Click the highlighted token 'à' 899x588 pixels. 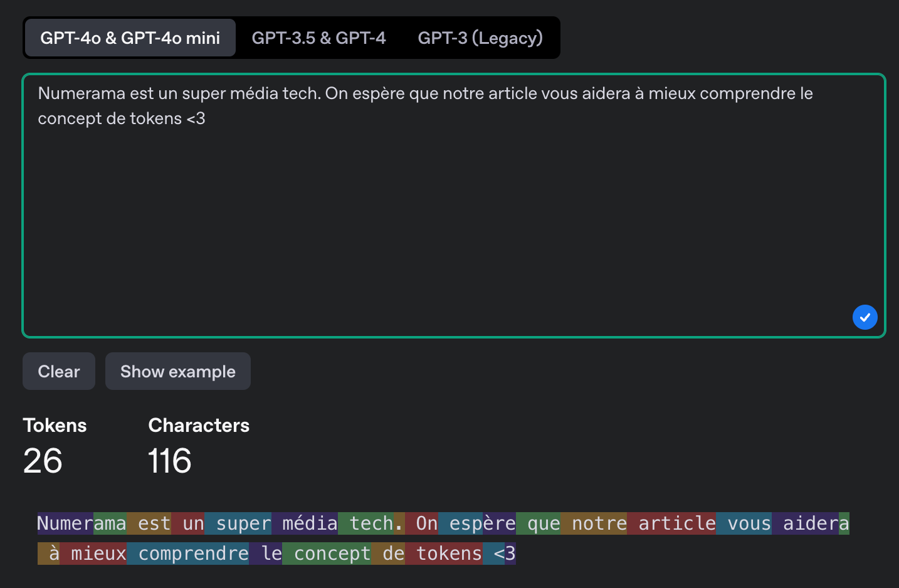click(x=49, y=554)
